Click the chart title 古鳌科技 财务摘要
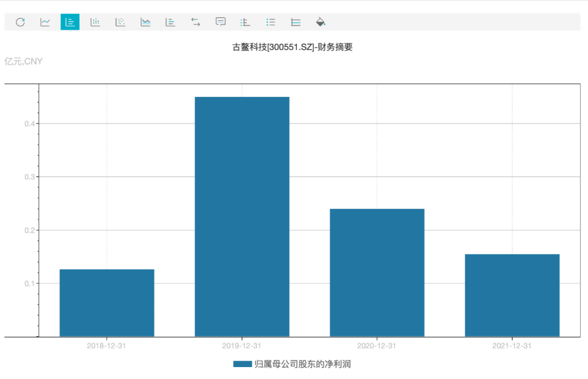 [x=293, y=47]
